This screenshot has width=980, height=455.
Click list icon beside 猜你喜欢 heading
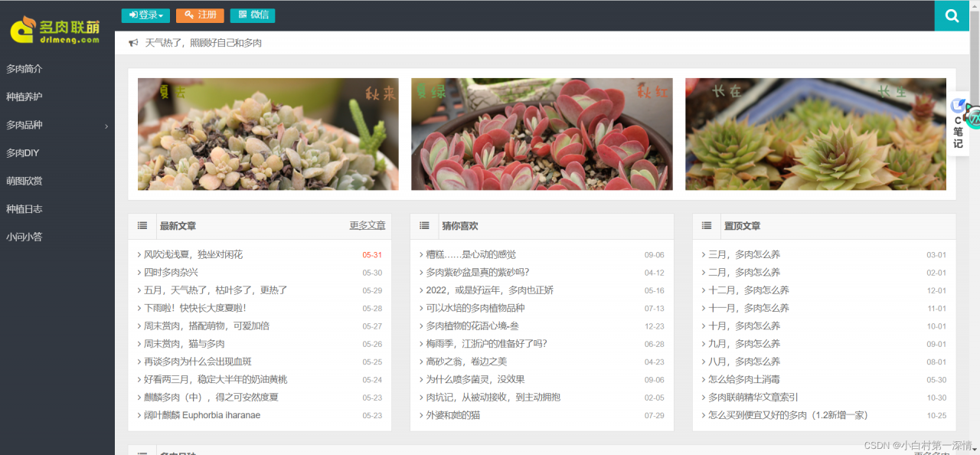point(424,226)
